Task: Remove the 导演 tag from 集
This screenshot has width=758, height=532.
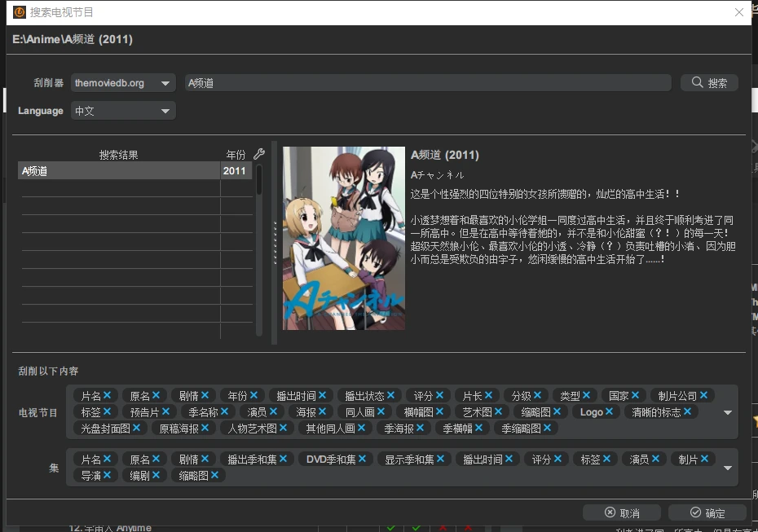Action: [108, 475]
